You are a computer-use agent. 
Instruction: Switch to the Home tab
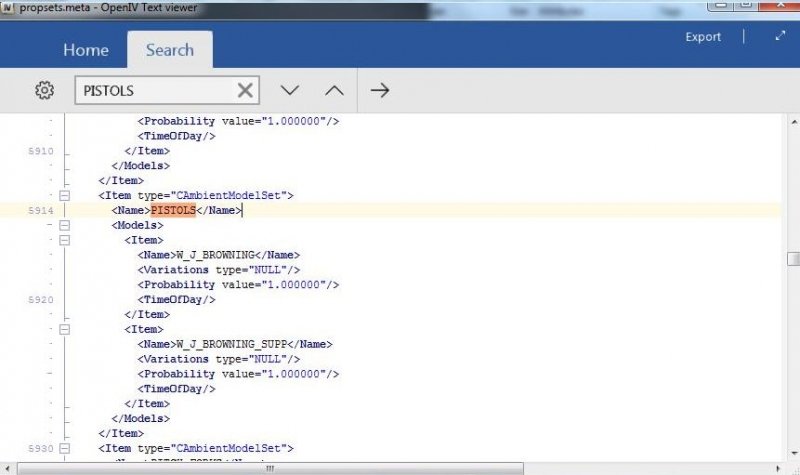point(86,50)
